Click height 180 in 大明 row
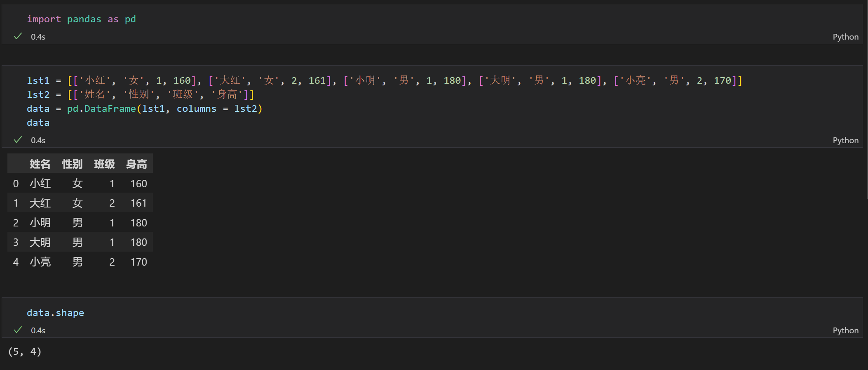Viewport: 868px width, 370px height. point(138,242)
